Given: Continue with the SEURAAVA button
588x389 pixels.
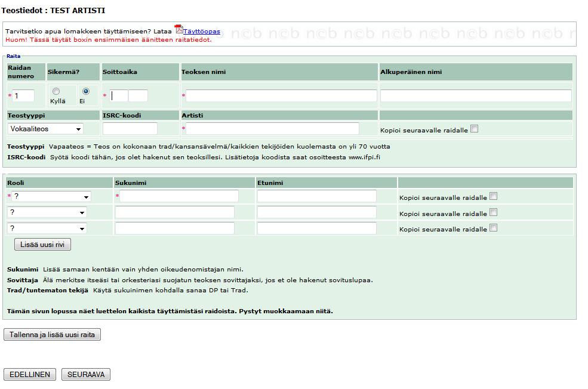Looking at the screenshot, I should pyautogui.click(x=86, y=375).
